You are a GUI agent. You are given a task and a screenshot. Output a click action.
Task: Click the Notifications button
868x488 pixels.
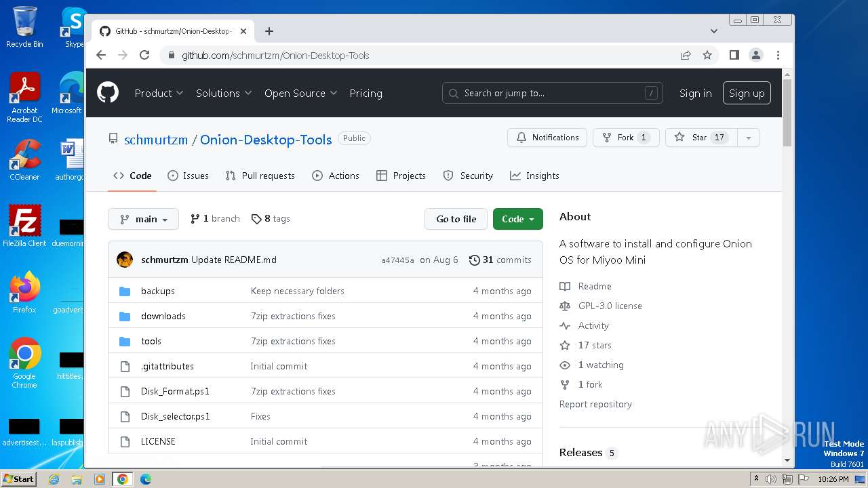pyautogui.click(x=548, y=138)
